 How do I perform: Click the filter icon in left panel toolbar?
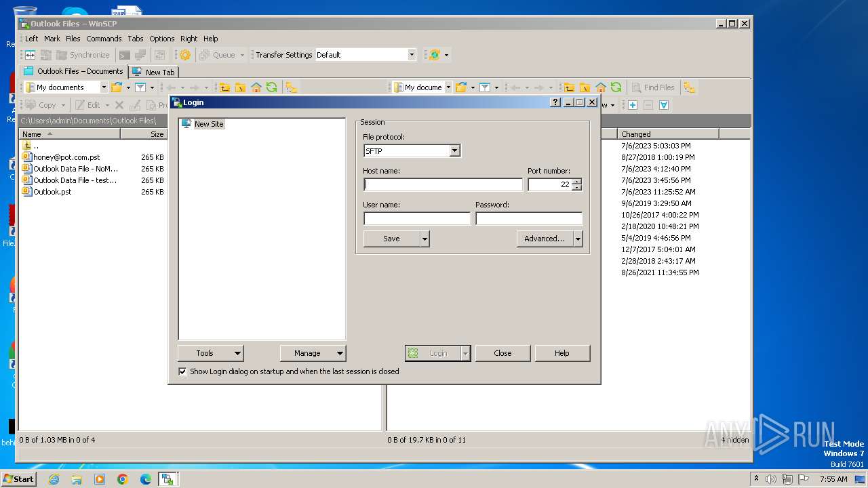pos(140,87)
